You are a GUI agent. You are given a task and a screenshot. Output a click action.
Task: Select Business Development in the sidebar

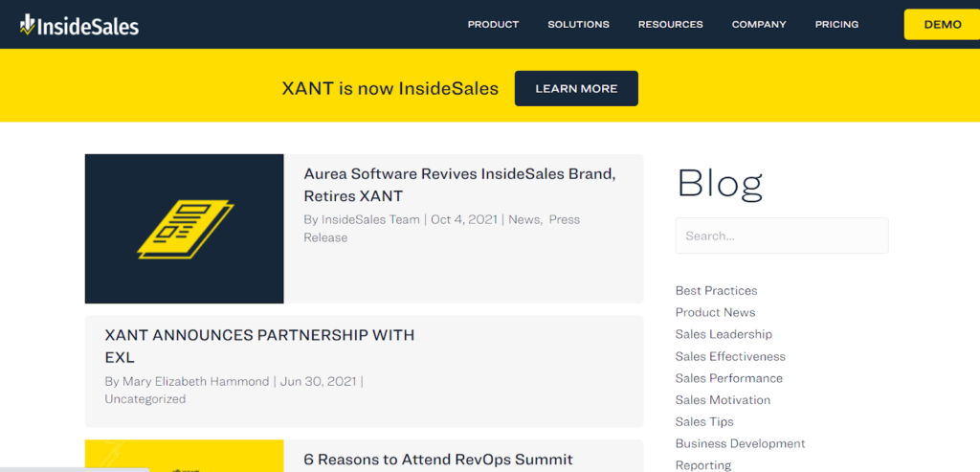(x=740, y=443)
